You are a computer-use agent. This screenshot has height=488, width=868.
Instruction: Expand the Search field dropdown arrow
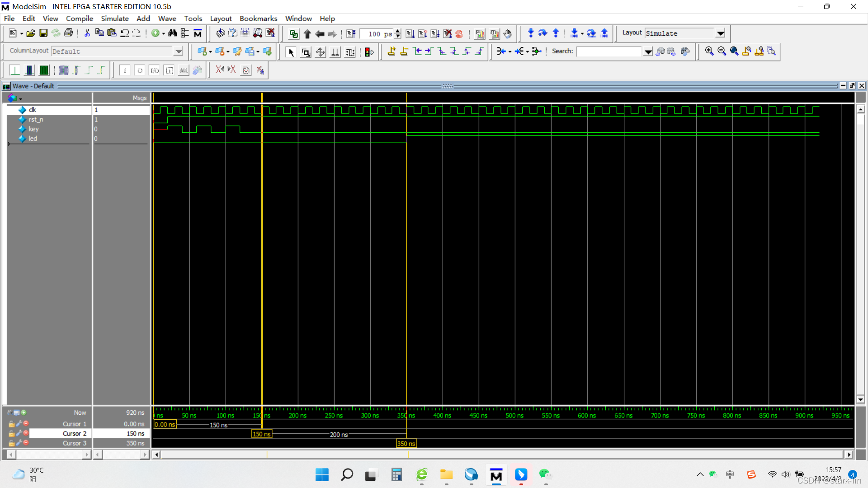(648, 52)
